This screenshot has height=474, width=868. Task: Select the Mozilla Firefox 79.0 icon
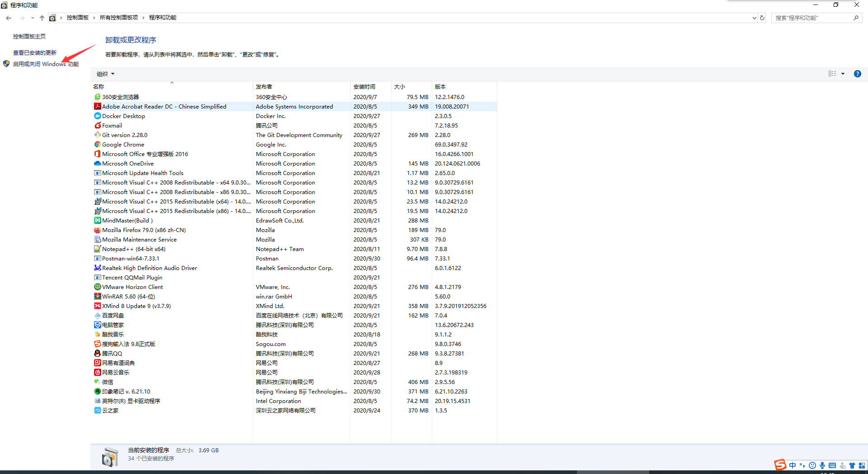click(x=97, y=230)
